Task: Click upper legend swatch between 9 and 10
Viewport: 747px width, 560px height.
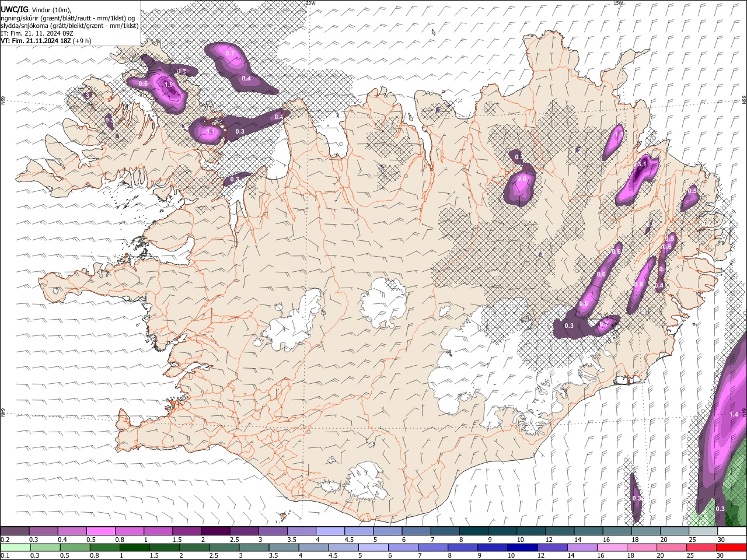Action: pyautogui.click(x=502, y=531)
